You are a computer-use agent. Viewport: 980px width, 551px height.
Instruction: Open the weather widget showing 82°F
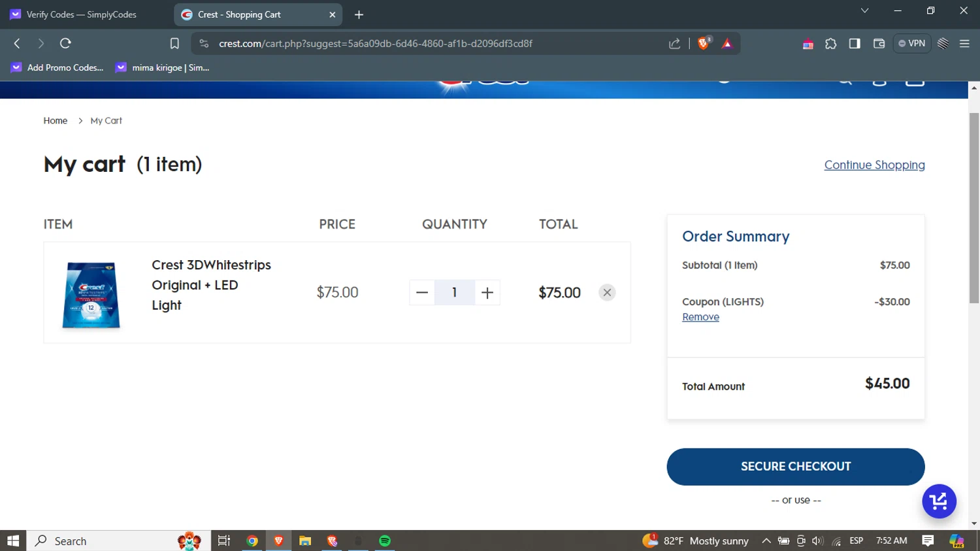695,541
